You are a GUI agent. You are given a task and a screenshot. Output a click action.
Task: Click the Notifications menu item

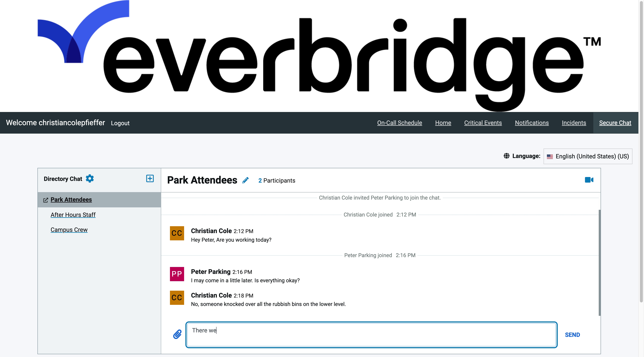click(x=532, y=123)
